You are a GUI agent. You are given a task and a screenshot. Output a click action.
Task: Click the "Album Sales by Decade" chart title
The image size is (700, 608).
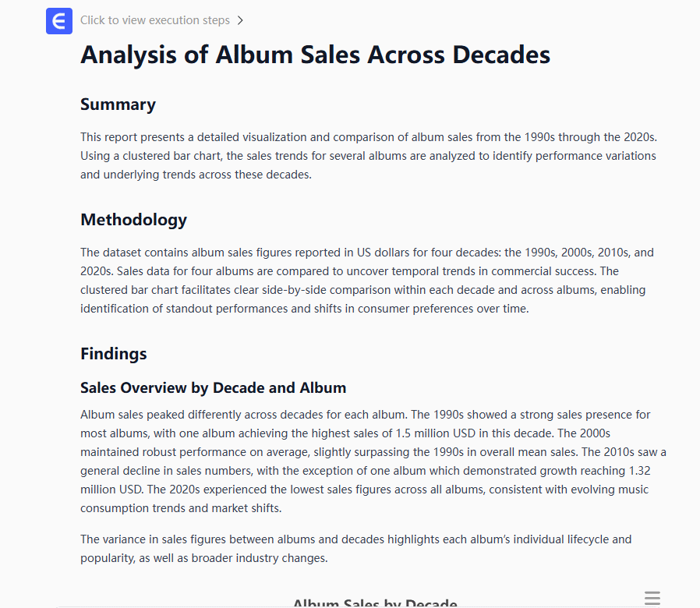(374, 603)
